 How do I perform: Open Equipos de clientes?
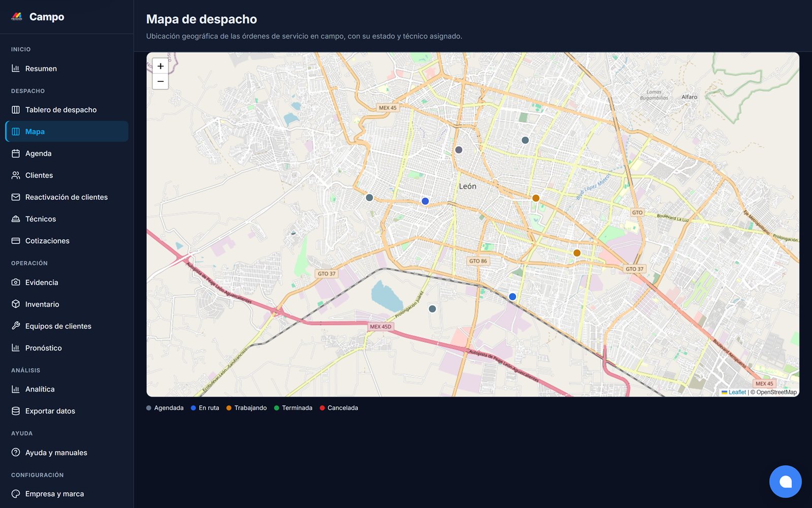click(x=66, y=326)
